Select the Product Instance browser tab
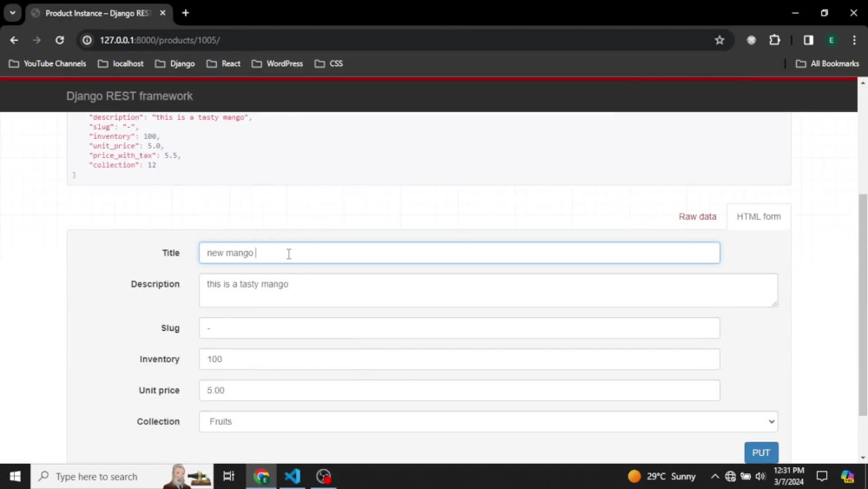 click(99, 13)
